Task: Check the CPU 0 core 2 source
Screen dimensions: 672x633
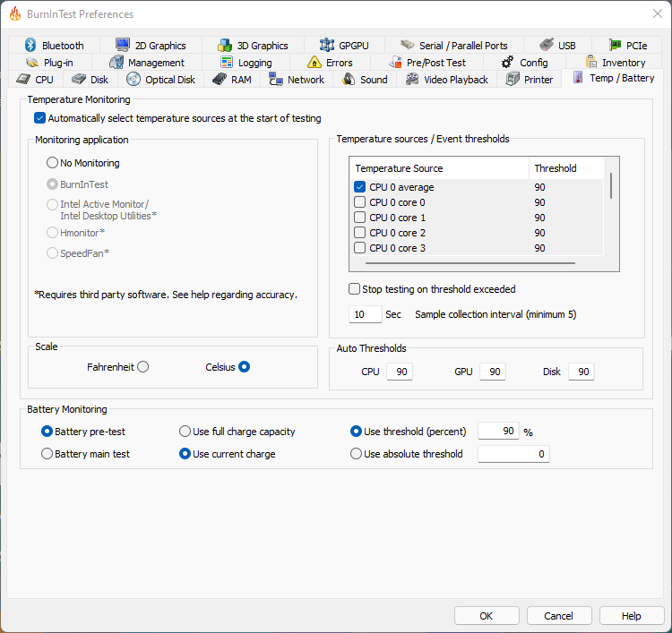Action: (359, 233)
